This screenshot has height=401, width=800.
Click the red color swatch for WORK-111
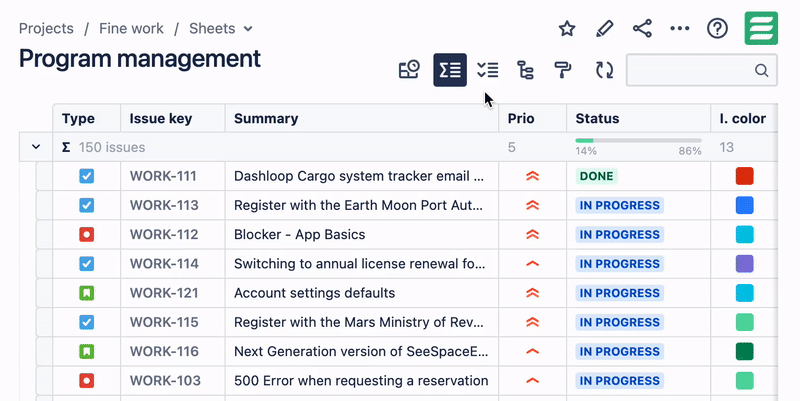744,176
